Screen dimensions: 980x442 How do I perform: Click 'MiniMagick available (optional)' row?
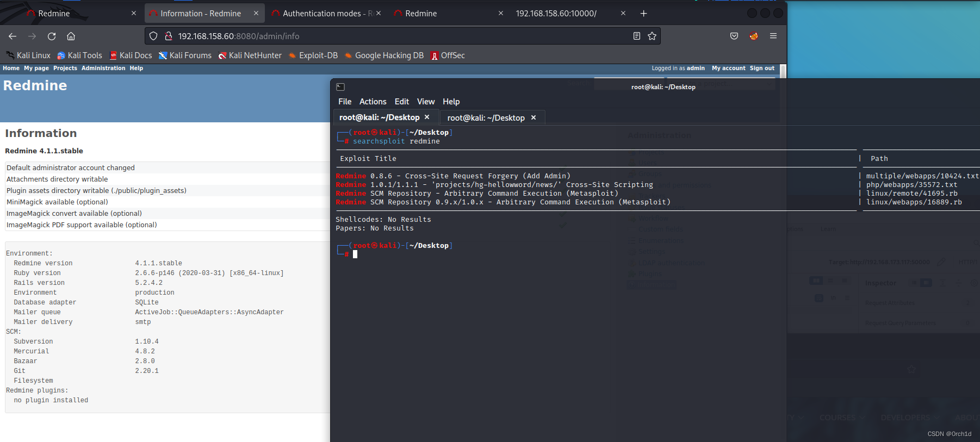click(167, 202)
